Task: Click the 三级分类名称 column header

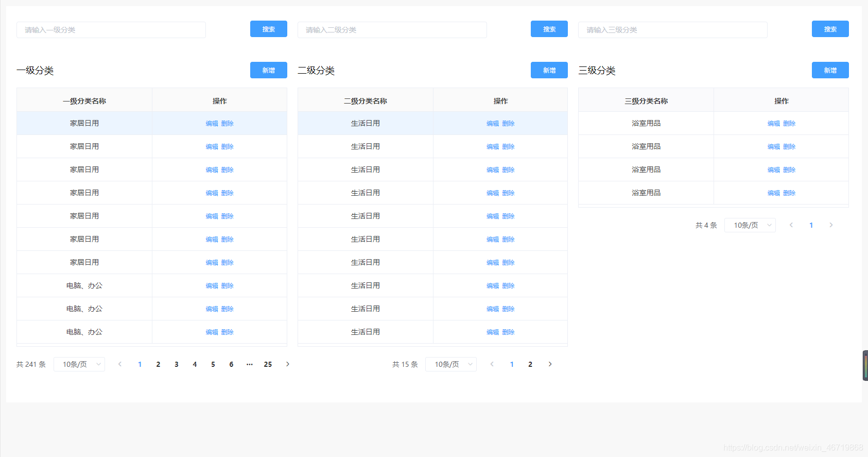Action: [x=646, y=101]
